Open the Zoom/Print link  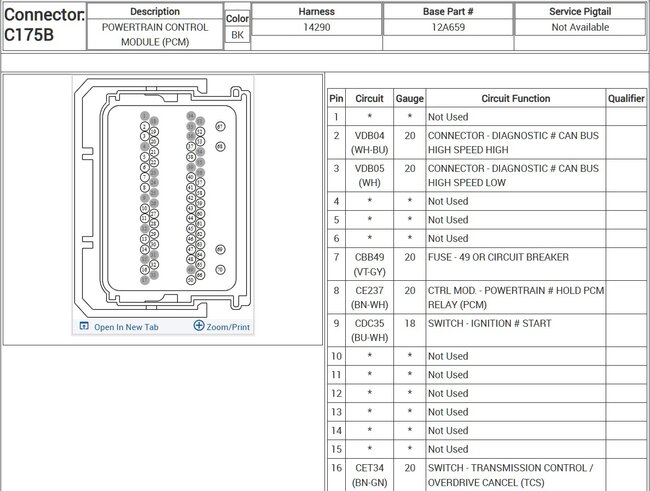point(228,327)
